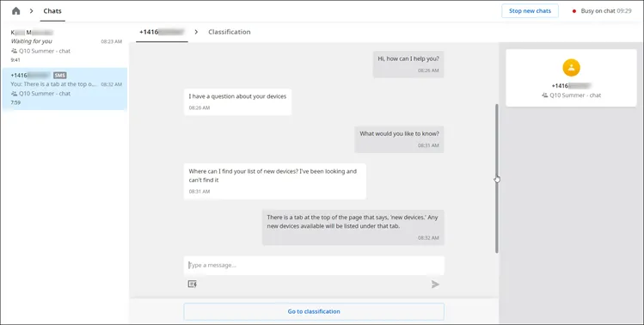
Task: Click the orange contact avatar icon
Action: coord(571,67)
